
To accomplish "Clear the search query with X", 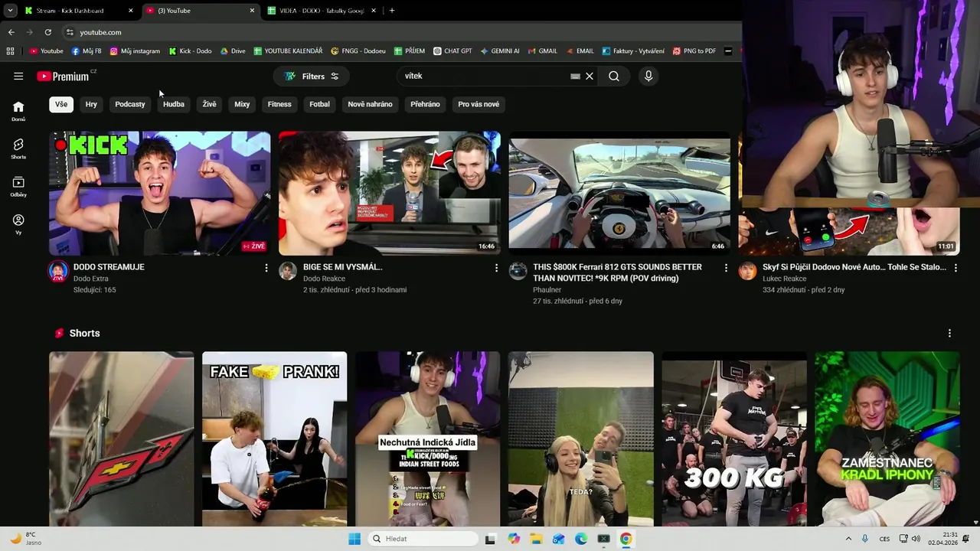I will (590, 76).
